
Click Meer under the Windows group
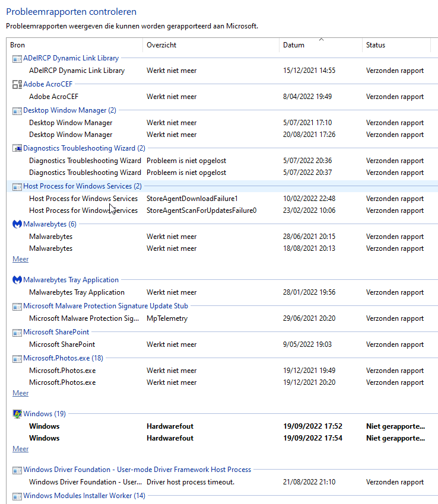coord(20,449)
